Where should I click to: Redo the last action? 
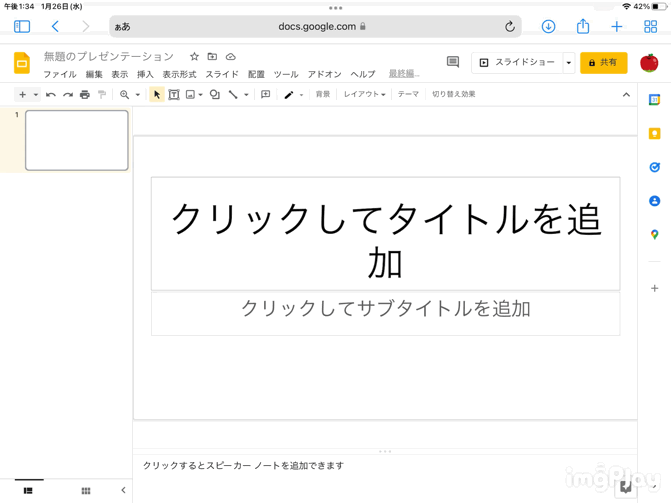(68, 95)
